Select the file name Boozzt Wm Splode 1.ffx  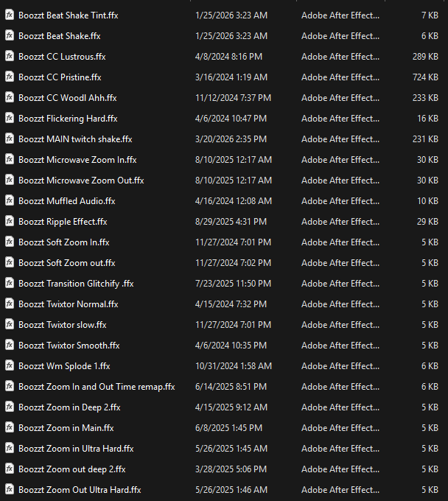pyautogui.click(x=64, y=366)
